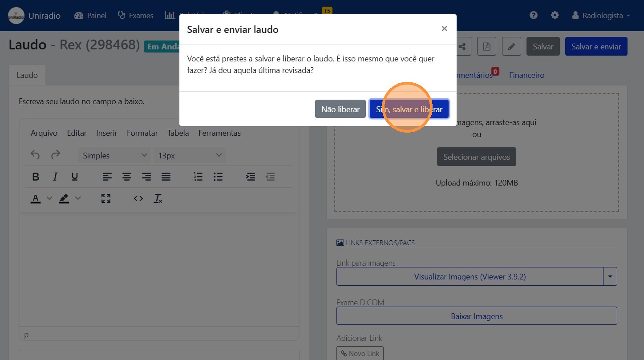
Task: Insert a numbered list
Action: (198, 177)
